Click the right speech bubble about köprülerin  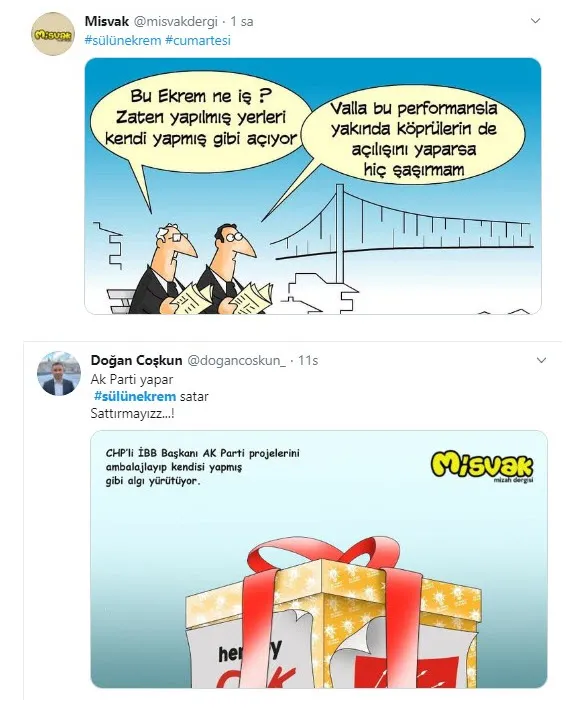tap(414, 137)
